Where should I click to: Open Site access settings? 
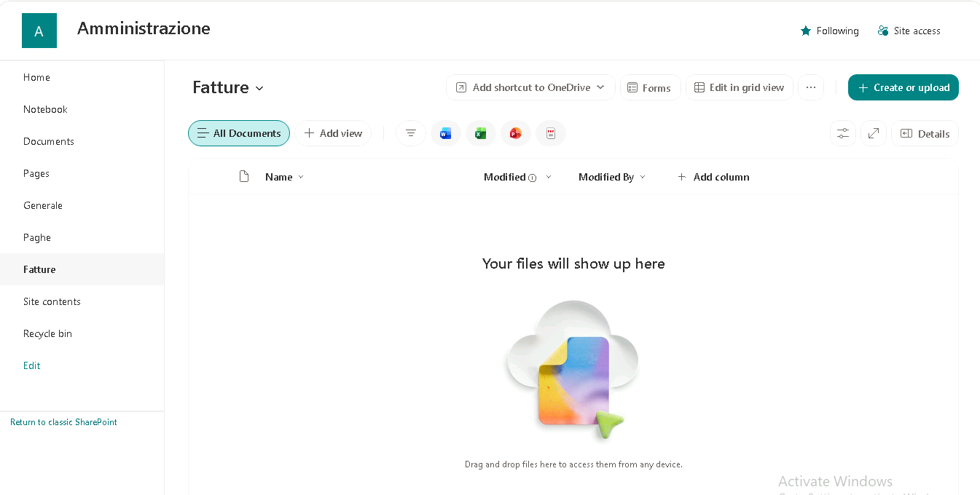[909, 31]
